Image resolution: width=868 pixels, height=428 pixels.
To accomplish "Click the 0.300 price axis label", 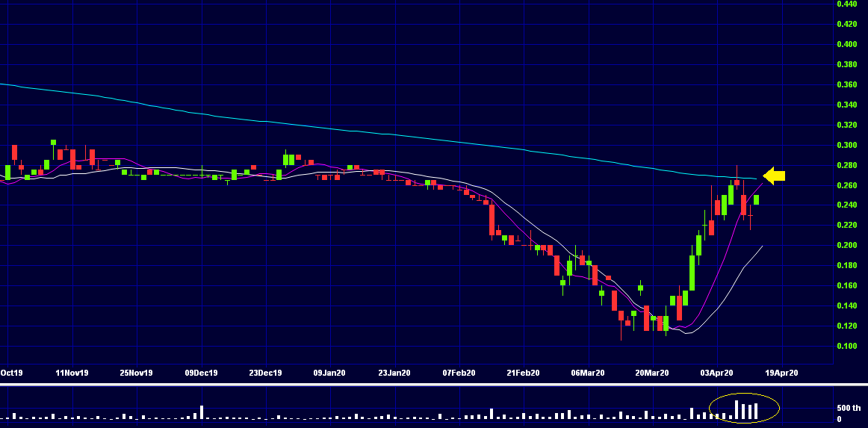I will click(x=848, y=145).
